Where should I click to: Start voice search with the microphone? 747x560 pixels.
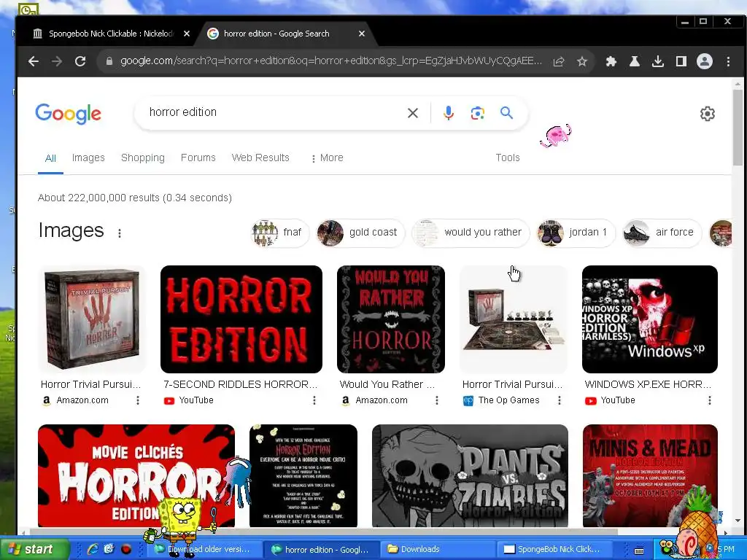pyautogui.click(x=449, y=113)
